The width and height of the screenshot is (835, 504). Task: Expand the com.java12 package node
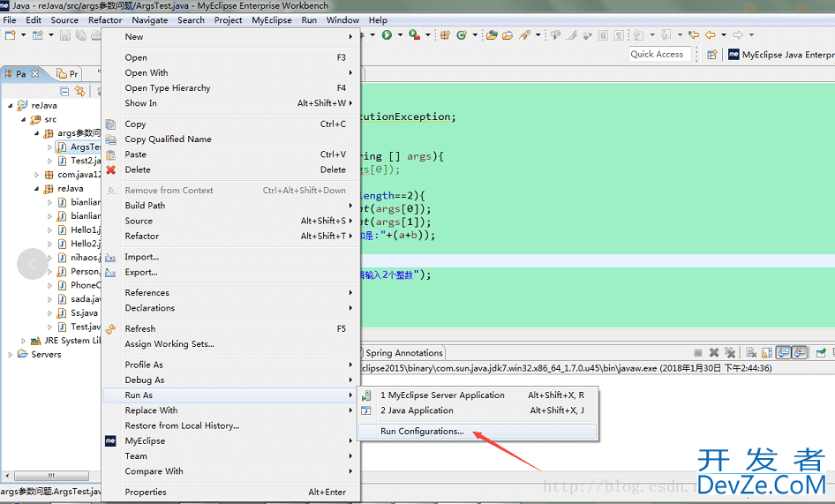(37, 175)
